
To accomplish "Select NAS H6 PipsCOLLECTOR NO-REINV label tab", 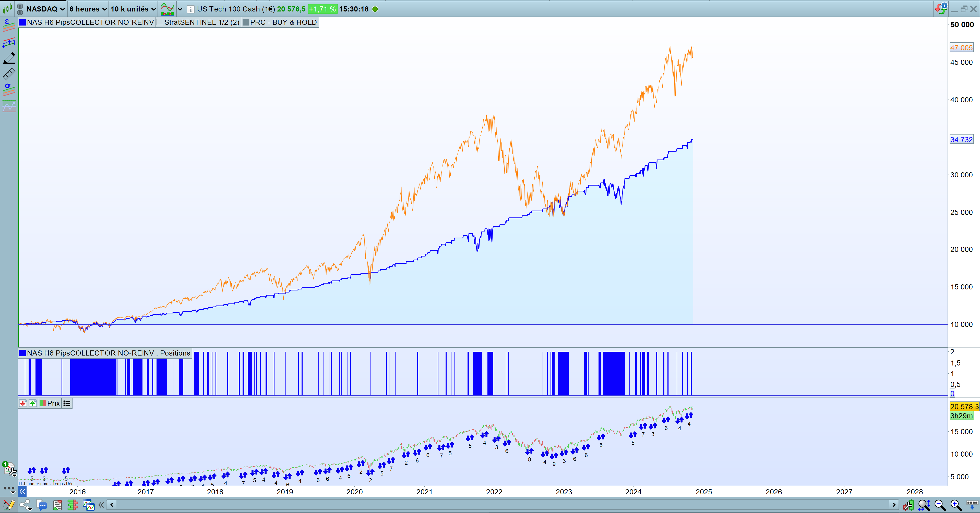I will click(x=90, y=22).
